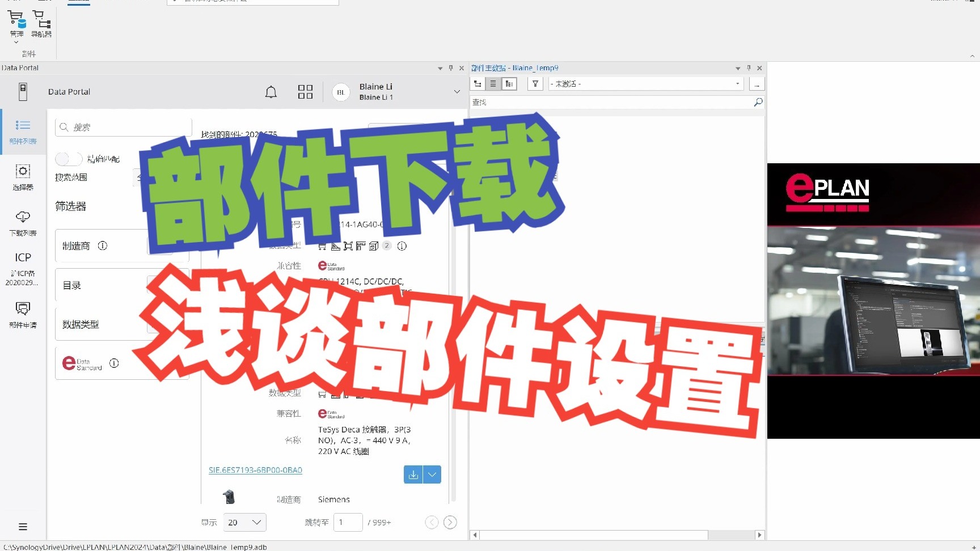Viewport: 980px width, 551px height.
Task: Go to the previous results page
Action: pos(432,522)
